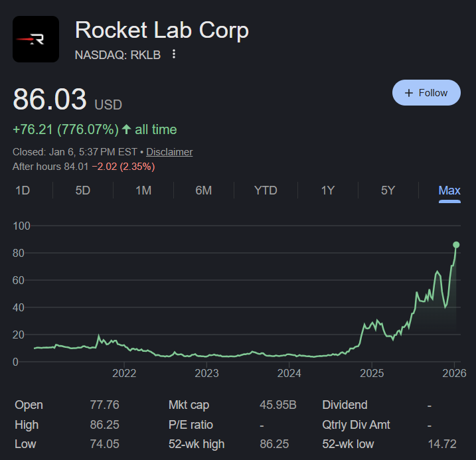Click the After hours 84.01 text

[50, 167]
